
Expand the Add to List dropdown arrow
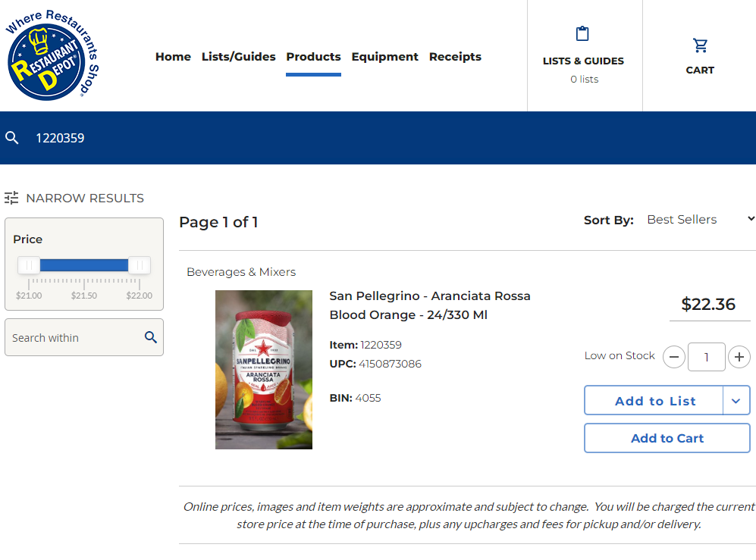(736, 400)
